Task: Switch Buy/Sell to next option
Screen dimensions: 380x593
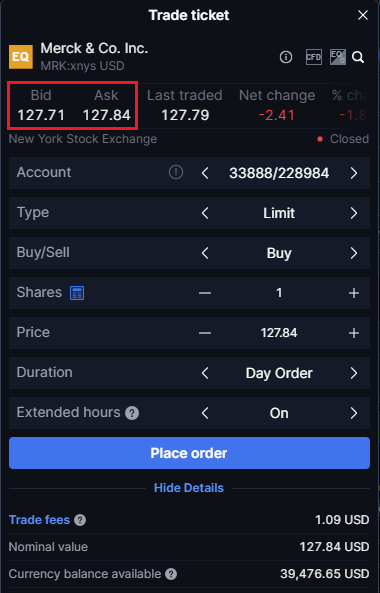Action: (354, 253)
